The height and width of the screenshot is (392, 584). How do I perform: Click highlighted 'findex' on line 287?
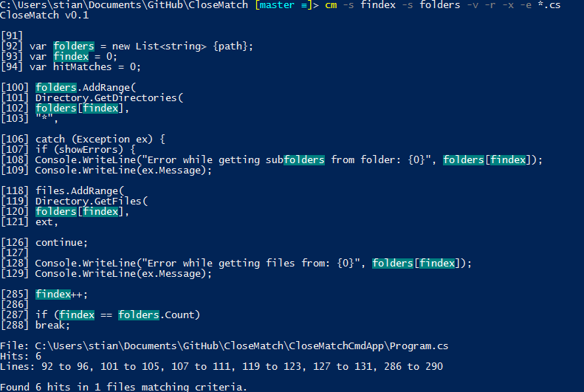77,315
